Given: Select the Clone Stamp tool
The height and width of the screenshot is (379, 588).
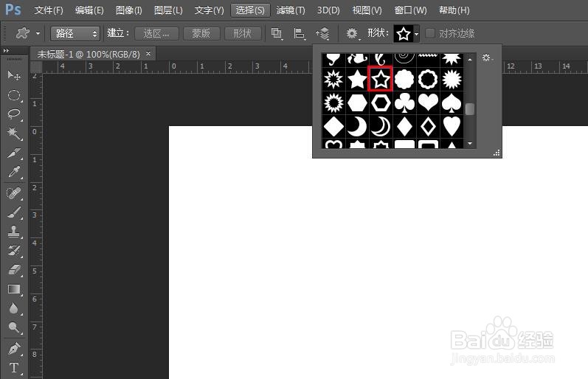Looking at the screenshot, I should tap(14, 232).
